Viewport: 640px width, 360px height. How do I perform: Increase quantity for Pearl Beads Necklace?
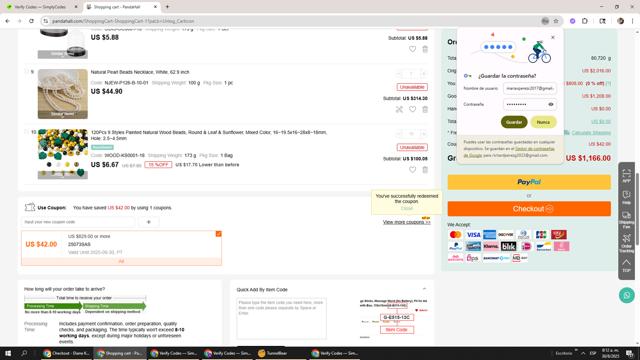pyautogui.click(x=424, y=74)
